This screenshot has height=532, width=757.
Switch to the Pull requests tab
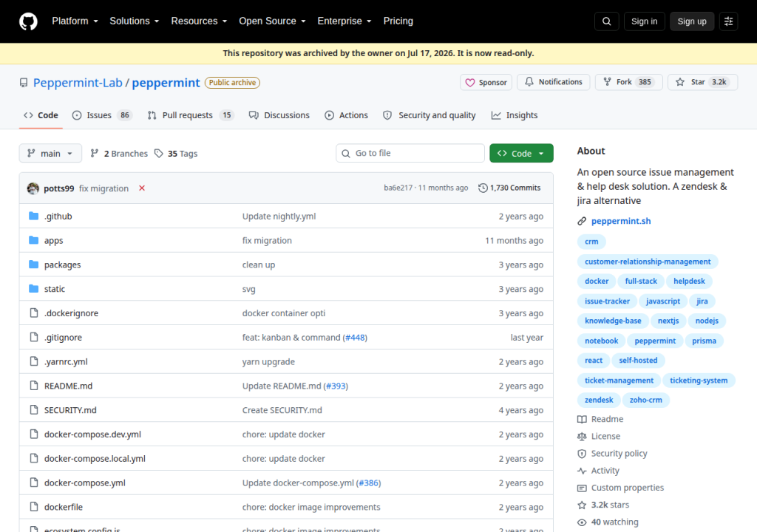[x=191, y=115]
